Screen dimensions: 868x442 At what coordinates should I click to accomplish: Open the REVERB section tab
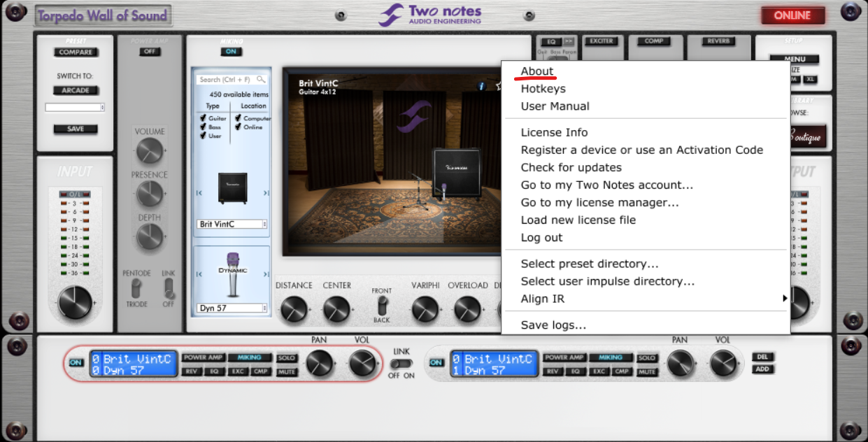[x=718, y=41]
